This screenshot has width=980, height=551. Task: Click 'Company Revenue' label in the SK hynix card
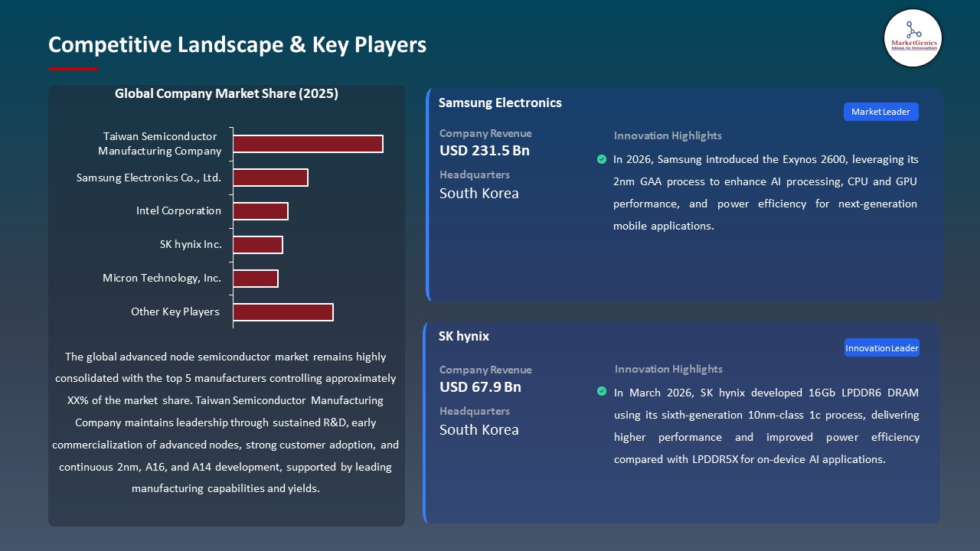point(485,370)
